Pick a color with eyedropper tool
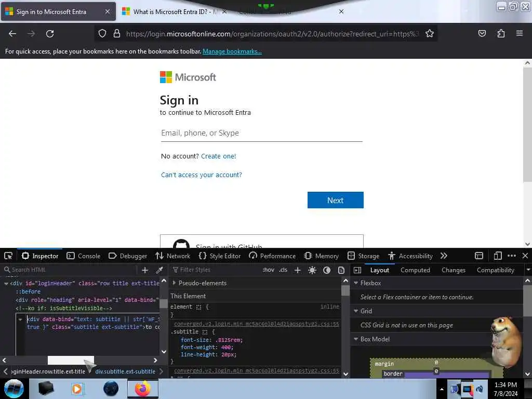Image resolution: width=532 pixels, height=399 pixels. pyautogui.click(x=159, y=270)
